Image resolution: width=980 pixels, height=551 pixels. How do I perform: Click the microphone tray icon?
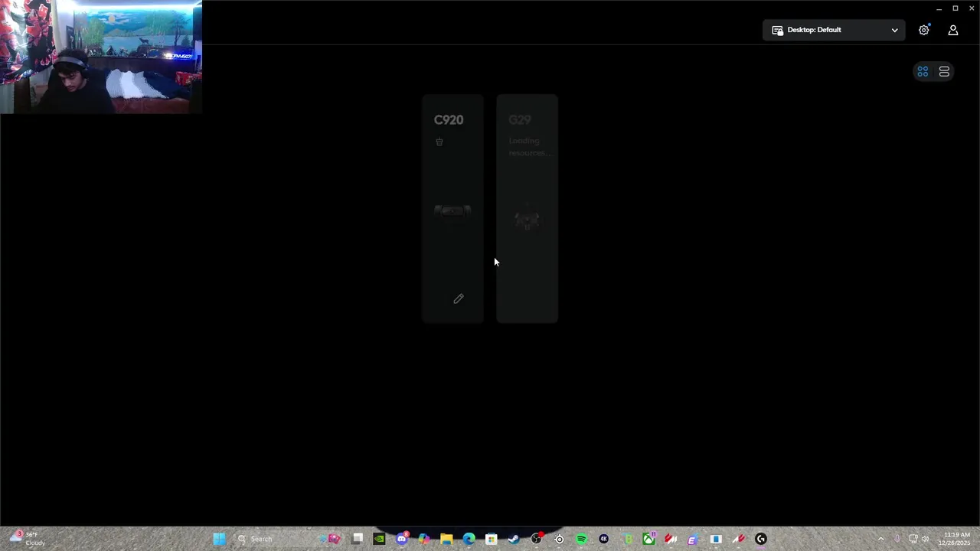tap(897, 539)
